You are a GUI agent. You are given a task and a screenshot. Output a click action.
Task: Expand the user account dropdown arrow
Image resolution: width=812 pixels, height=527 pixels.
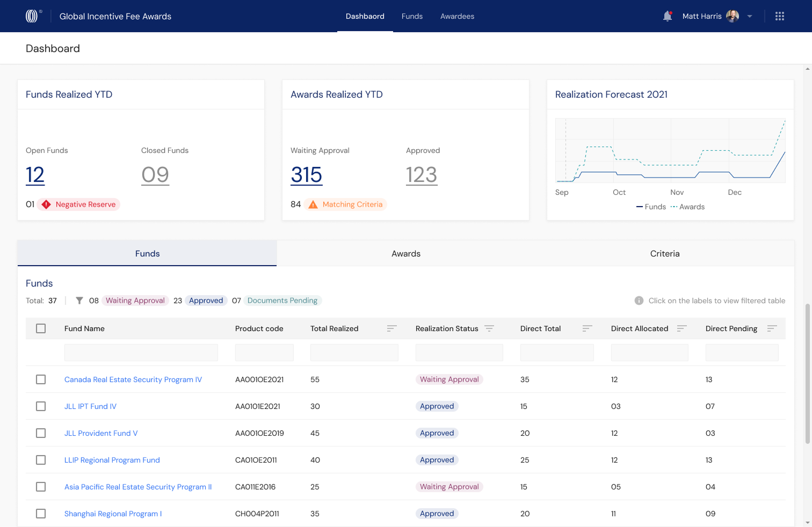[750, 16]
